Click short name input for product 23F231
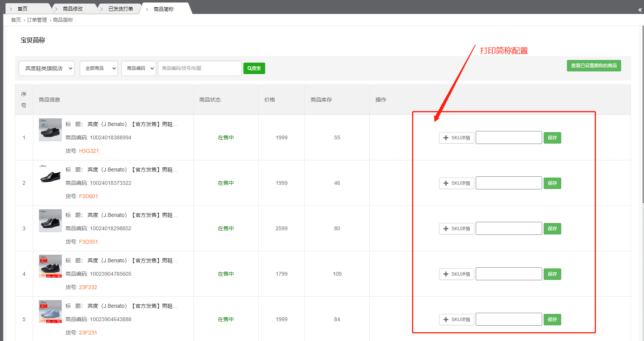The width and height of the screenshot is (644, 341). pos(509,319)
